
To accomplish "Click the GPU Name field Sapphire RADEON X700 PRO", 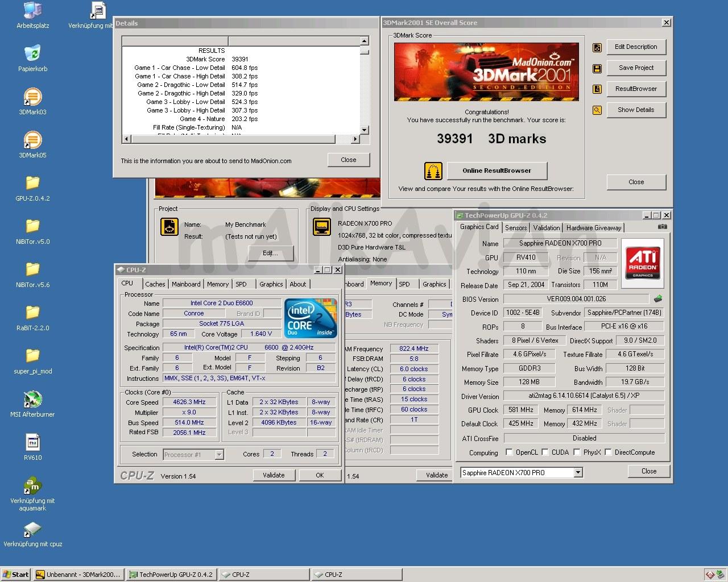I will click(x=560, y=243).
